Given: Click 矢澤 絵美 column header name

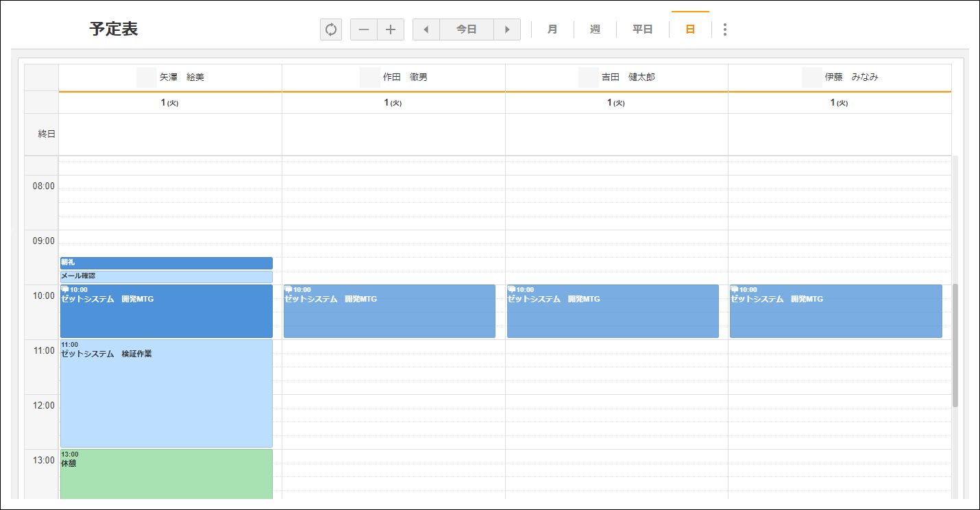Looking at the screenshot, I should tap(182, 77).
